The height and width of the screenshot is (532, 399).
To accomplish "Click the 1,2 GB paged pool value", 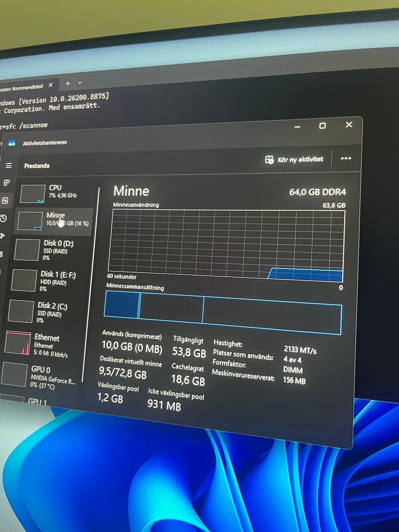I will point(110,398).
